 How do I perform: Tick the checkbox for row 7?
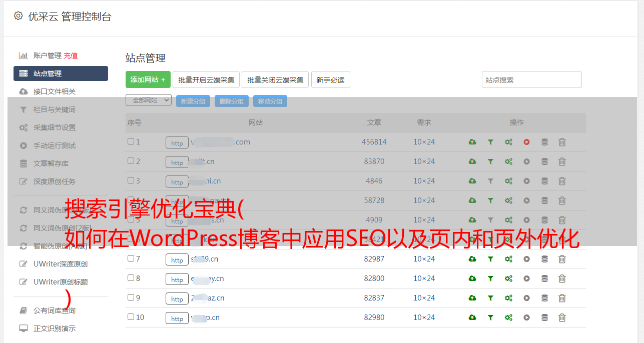click(131, 258)
